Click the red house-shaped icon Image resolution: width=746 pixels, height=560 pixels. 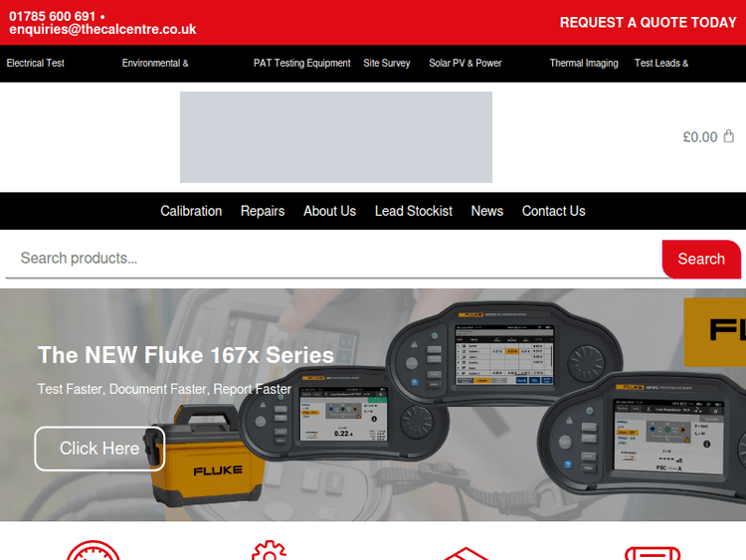click(466, 553)
